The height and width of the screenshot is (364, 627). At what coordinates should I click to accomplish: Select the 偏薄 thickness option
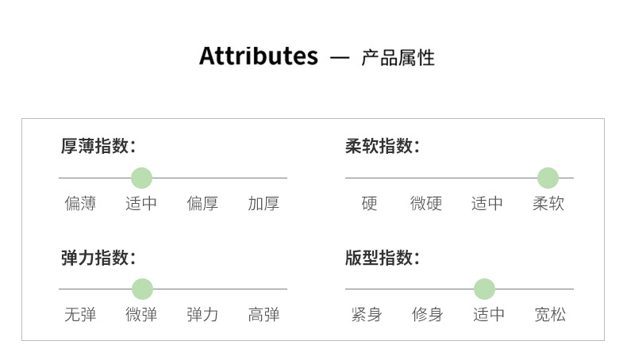[x=80, y=204]
